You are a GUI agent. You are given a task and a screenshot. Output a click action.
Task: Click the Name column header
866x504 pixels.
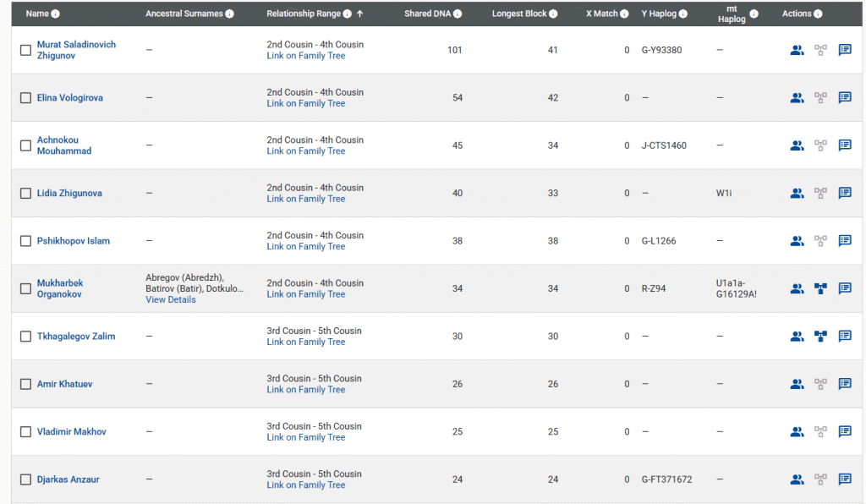coord(37,14)
